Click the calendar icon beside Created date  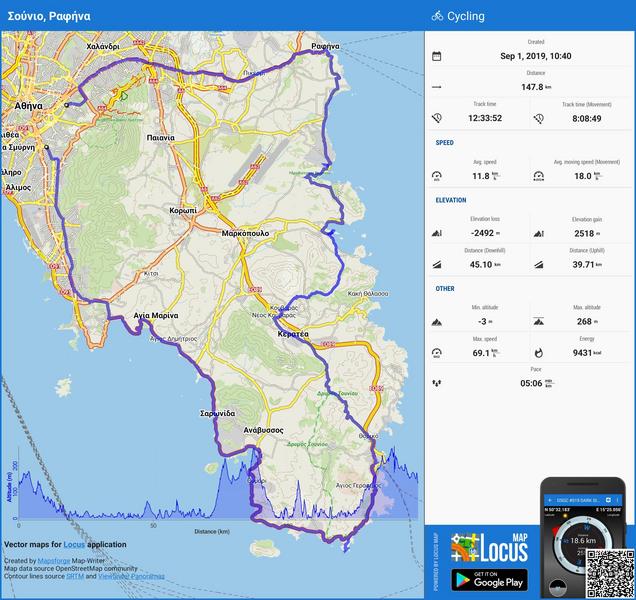pyautogui.click(x=436, y=56)
